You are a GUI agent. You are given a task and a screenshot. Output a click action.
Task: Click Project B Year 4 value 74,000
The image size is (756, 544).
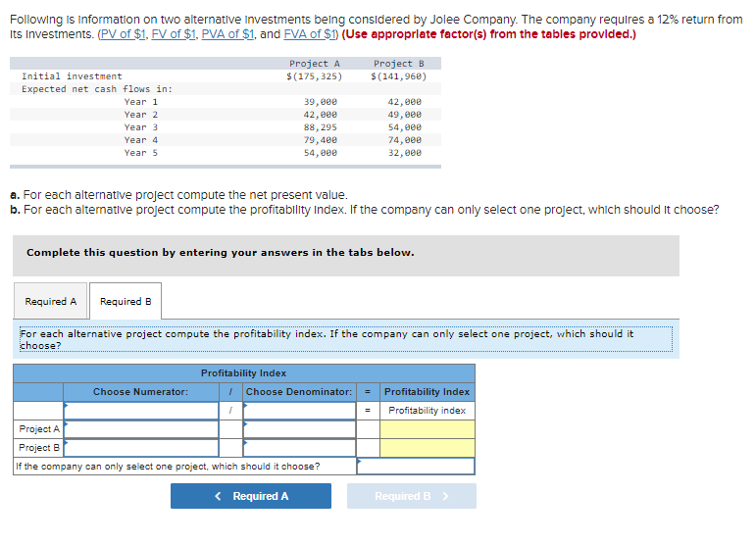click(x=405, y=140)
